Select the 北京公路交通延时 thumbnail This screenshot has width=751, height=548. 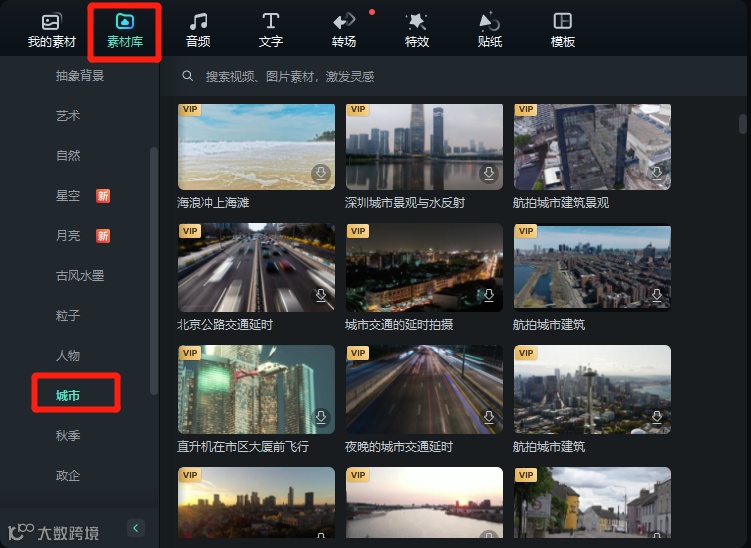coord(256,267)
